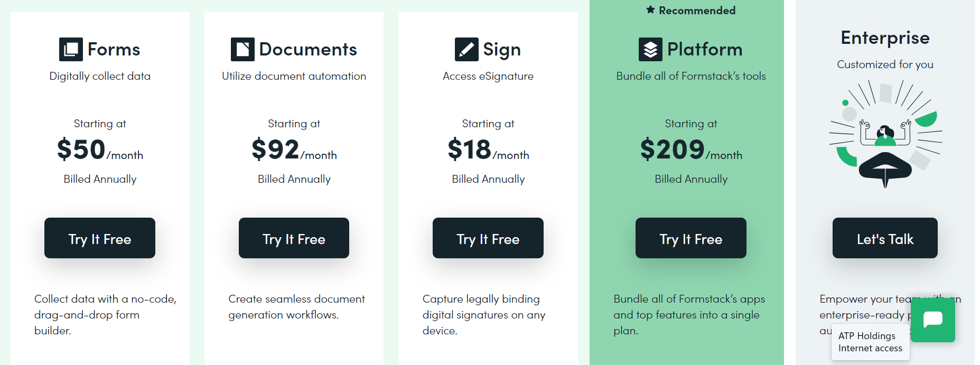This screenshot has height=365, width=980.
Task: Select the Documents page icon
Action: click(242, 49)
